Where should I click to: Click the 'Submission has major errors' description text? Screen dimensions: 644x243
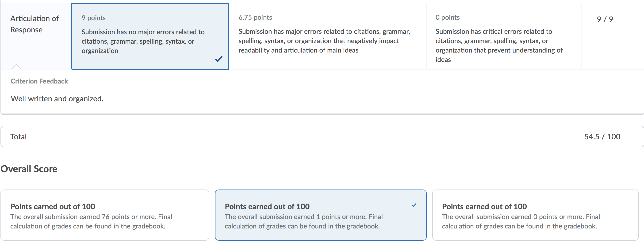coord(324,41)
